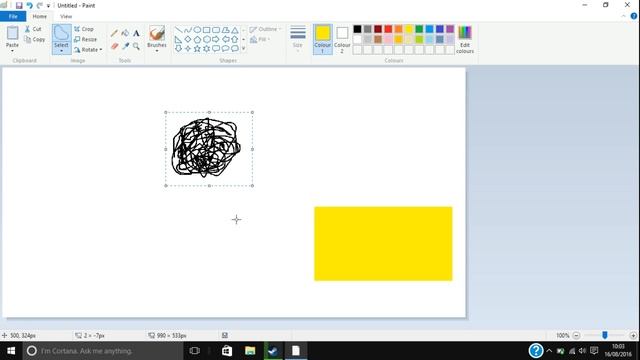Viewport: 640px width, 360px height.
Task: Click the zoom in plus button
Action: pyautogui.click(x=633, y=336)
